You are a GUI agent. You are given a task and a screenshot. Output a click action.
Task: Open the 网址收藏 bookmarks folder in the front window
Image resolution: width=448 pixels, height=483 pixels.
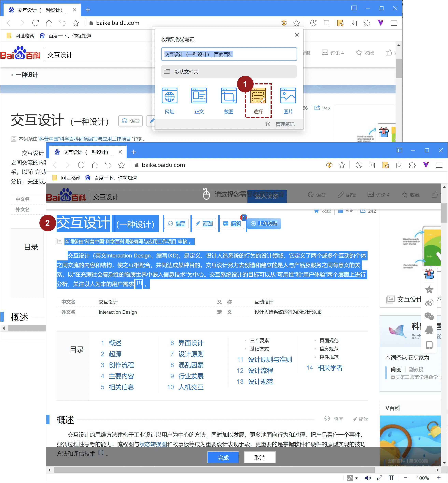tap(66, 178)
